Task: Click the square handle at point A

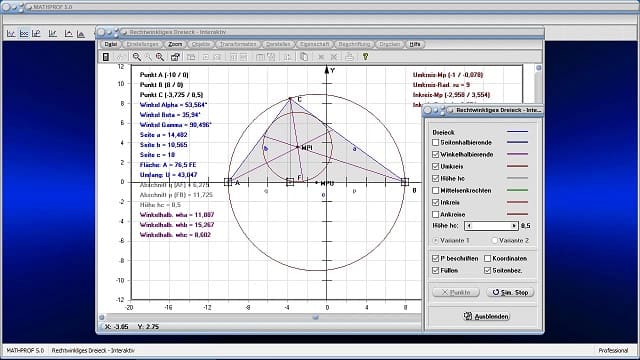Action: [228, 182]
